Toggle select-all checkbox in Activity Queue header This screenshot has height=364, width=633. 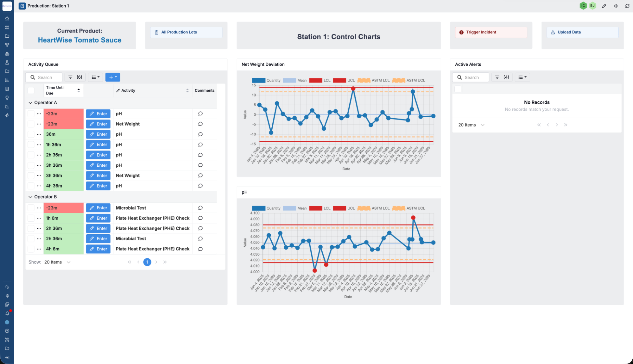click(31, 90)
